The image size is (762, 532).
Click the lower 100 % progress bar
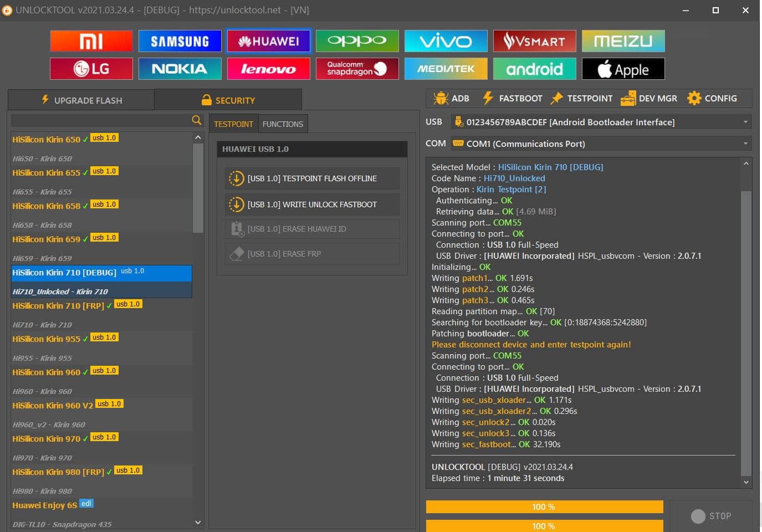point(544,526)
